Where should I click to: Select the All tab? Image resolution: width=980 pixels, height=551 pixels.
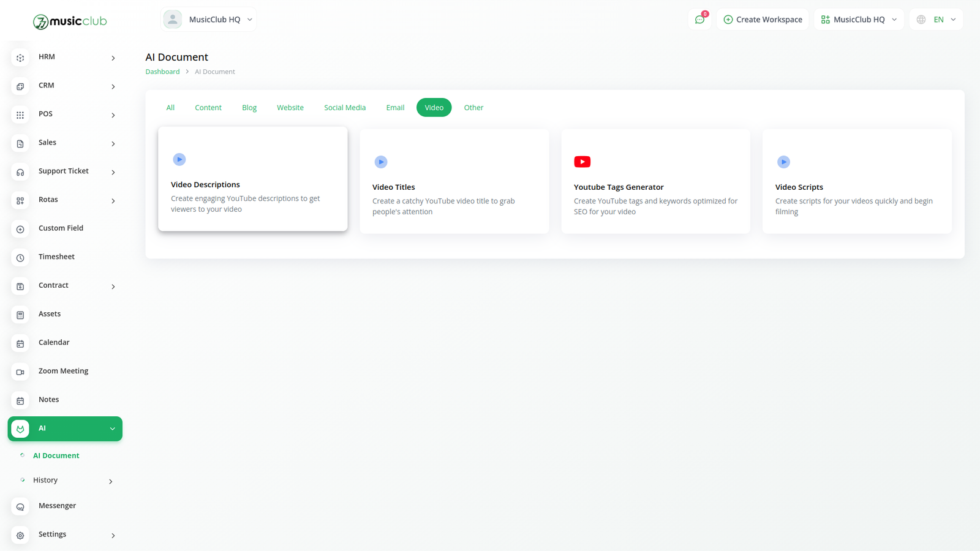170,108
